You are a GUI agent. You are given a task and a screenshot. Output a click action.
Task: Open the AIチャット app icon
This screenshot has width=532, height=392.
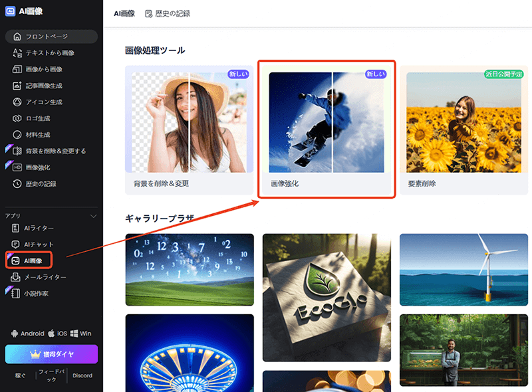15,245
